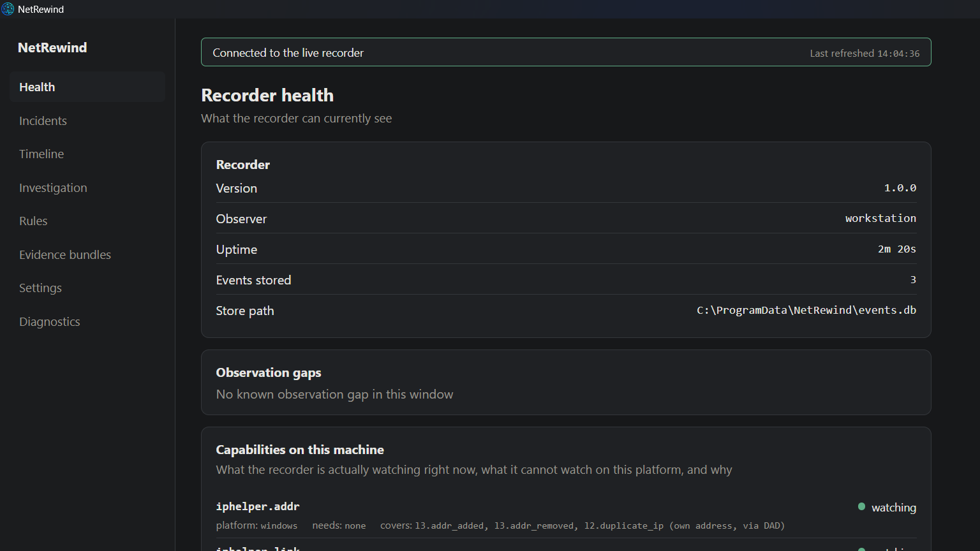Image resolution: width=980 pixels, height=551 pixels.
Task: Click the 'Events stored' label
Action: pos(253,280)
